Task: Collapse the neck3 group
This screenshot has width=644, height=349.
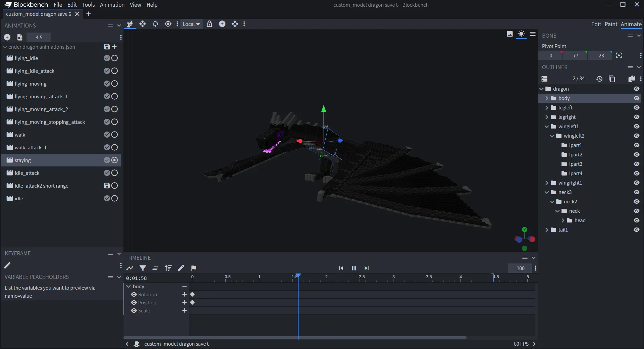Action: tap(547, 192)
